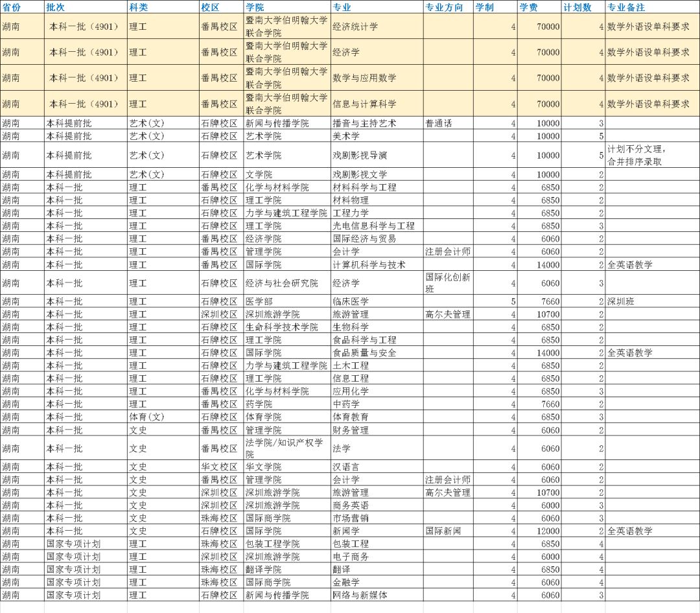
Task: Click the 深圳班 remark cell
Action: coord(652,301)
